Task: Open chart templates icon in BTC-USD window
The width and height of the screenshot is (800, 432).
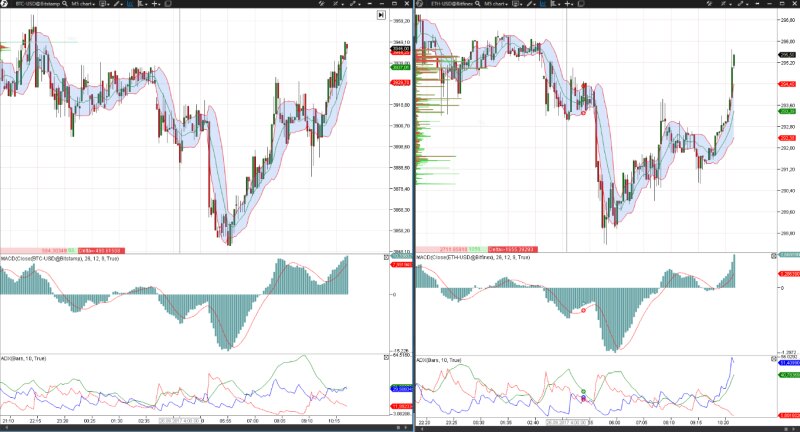Action: (103, 4)
